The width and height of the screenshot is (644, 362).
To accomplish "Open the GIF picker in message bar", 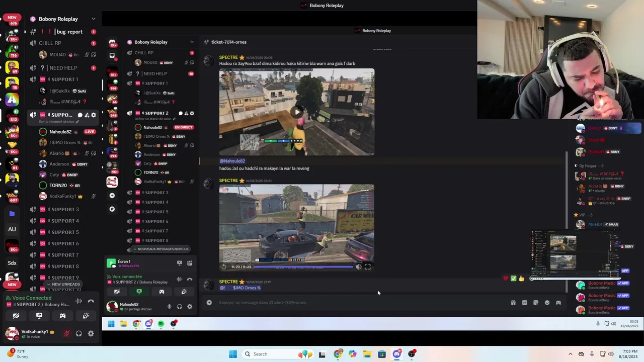I will 524,303.
